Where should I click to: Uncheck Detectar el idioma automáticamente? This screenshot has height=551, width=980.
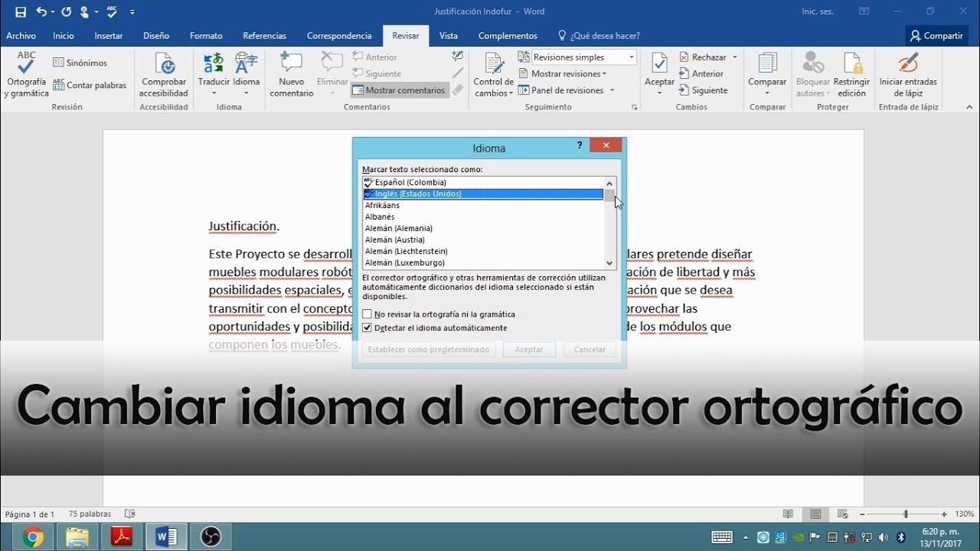coord(367,328)
